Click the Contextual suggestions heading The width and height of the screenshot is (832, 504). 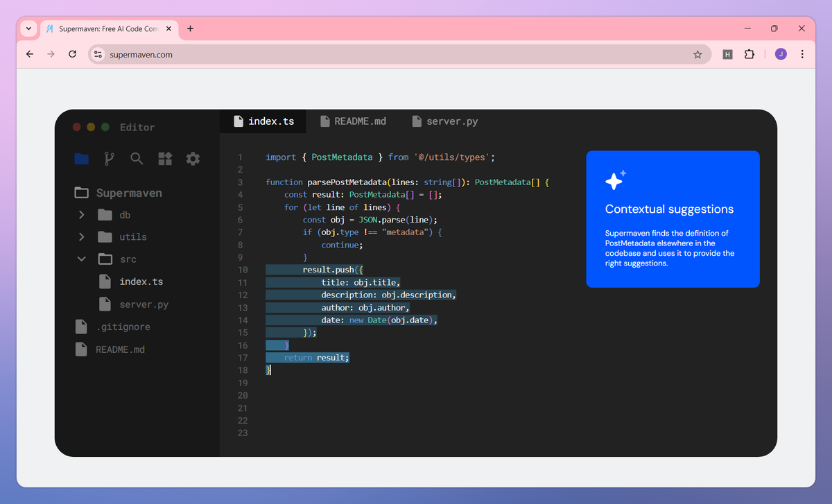[x=669, y=209]
